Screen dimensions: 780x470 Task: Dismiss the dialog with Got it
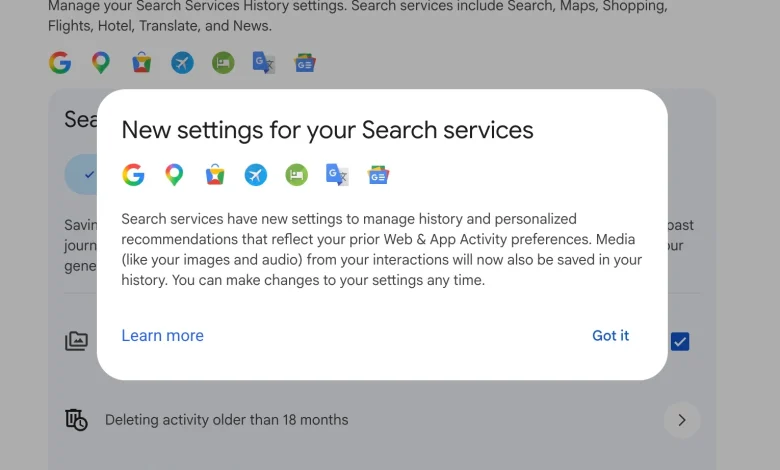point(610,336)
